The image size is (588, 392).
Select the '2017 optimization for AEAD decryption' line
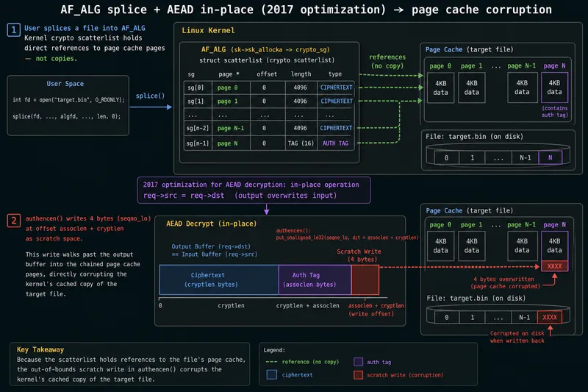(x=251, y=185)
